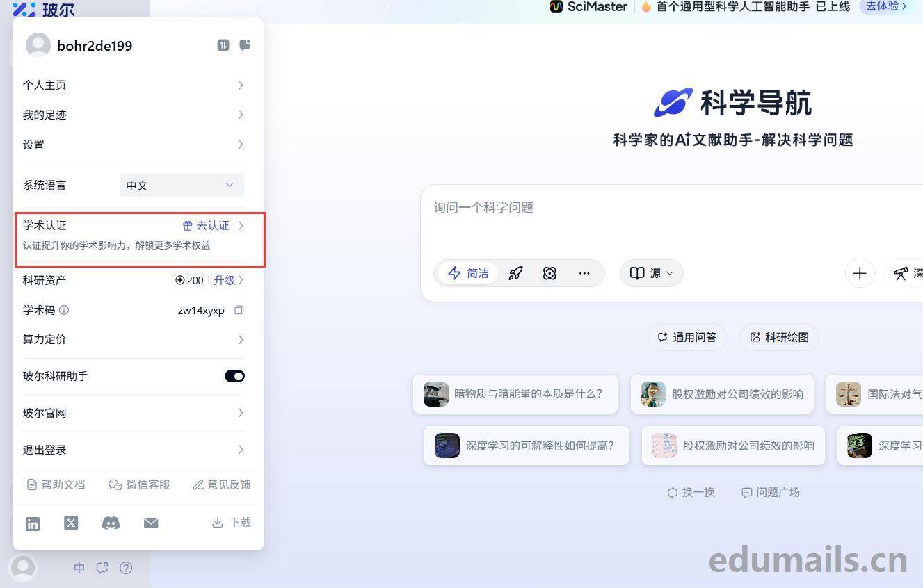Open 个人主页

134,85
